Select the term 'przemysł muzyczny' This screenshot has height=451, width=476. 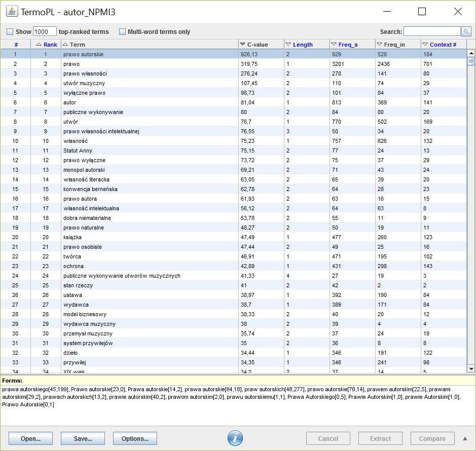88,333
